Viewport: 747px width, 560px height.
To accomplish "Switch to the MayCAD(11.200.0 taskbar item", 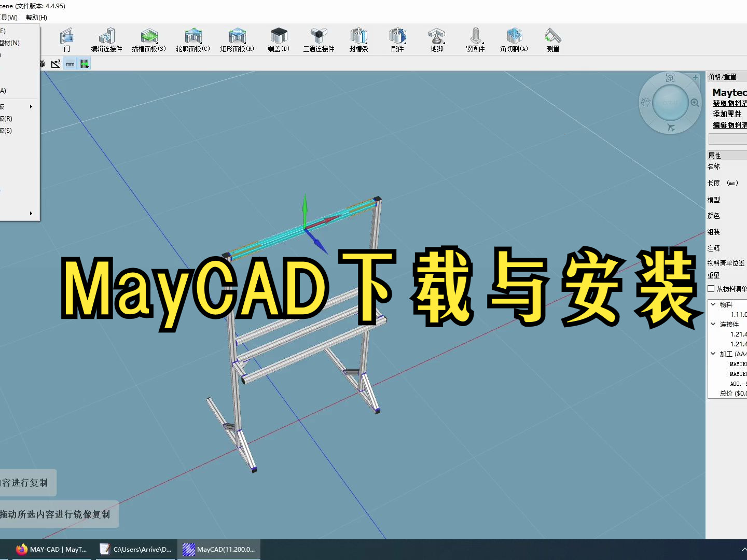I will [x=219, y=550].
